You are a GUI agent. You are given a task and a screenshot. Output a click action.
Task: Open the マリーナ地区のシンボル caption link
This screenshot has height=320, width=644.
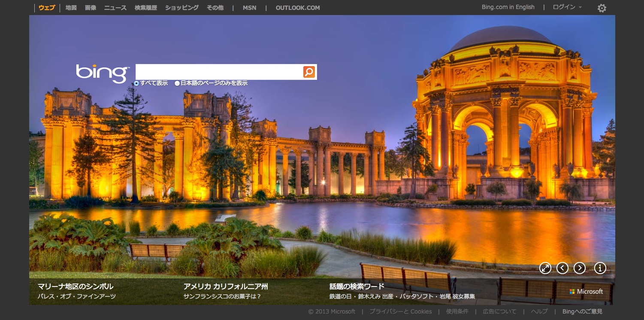point(76,286)
